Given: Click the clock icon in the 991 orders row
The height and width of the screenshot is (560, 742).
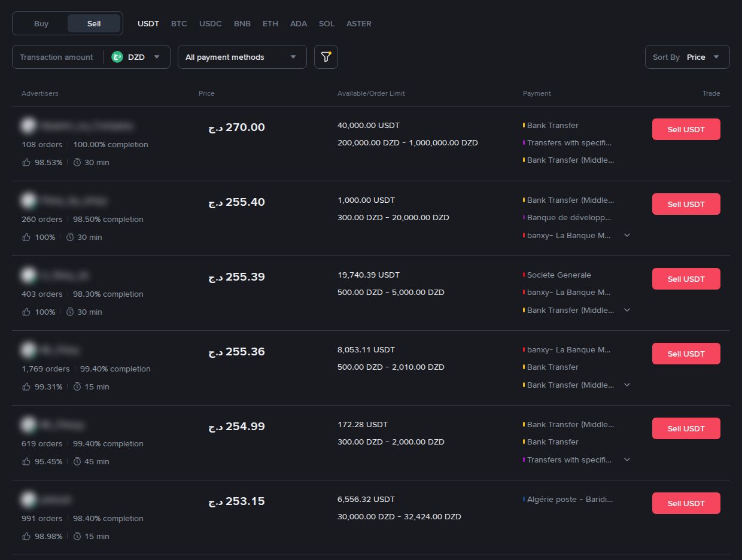Looking at the screenshot, I should pyautogui.click(x=77, y=536).
